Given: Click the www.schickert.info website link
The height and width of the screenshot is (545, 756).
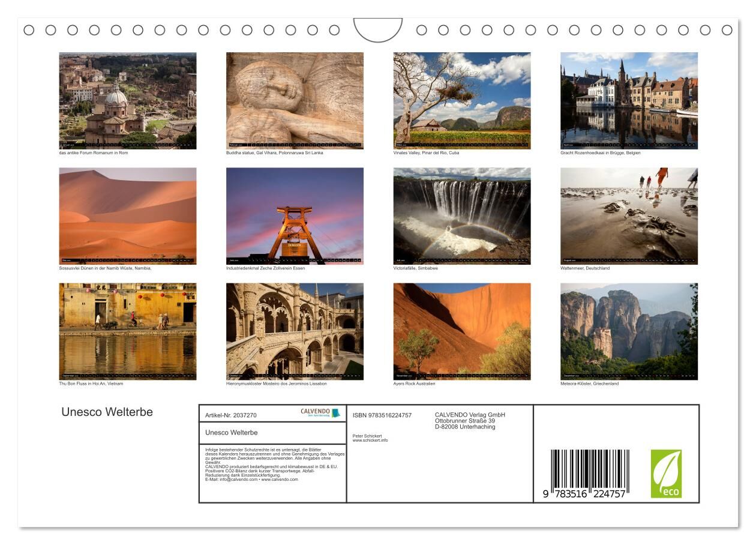Looking at the screenshot, I should click(x=370, y=441).
